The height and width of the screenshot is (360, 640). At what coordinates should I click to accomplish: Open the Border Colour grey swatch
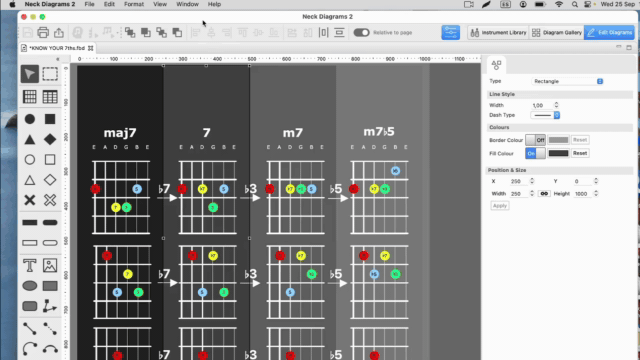[x=558, y=140]
